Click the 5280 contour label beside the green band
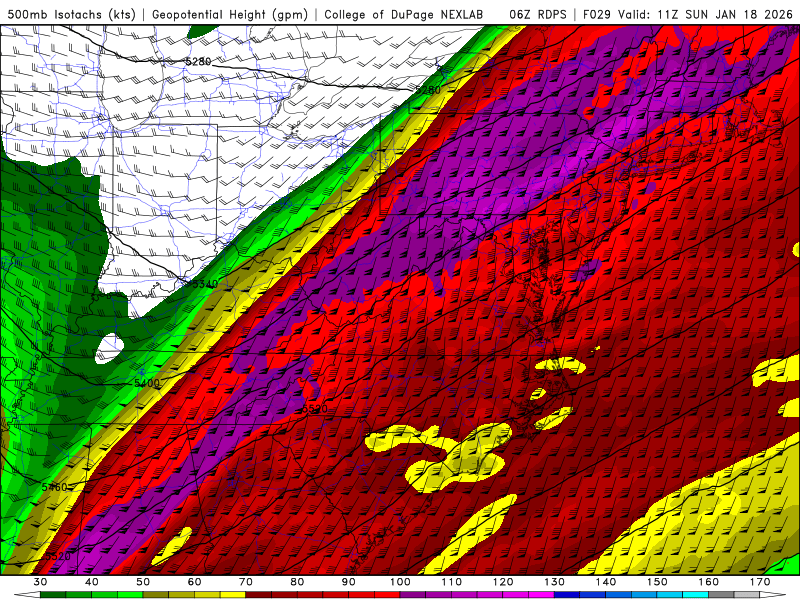 pos(428,90)
